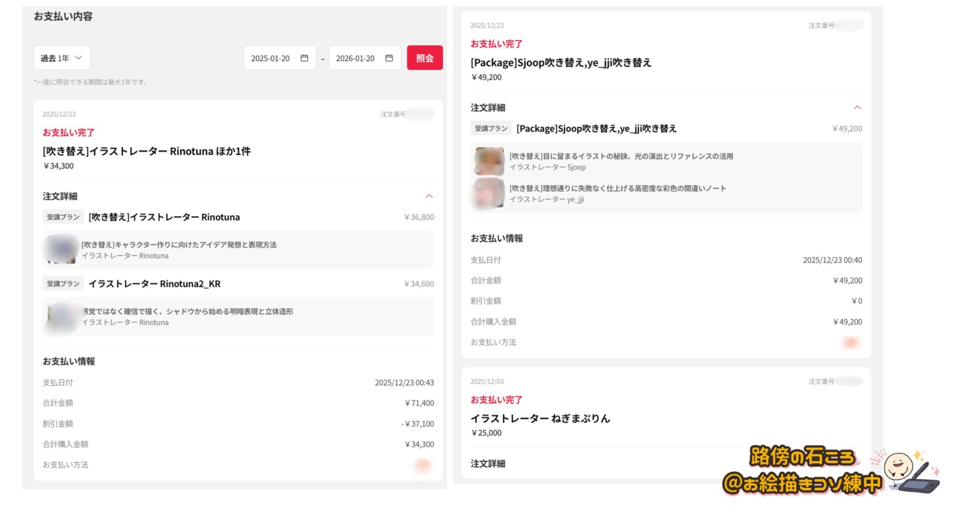Open the Sjoop course thumbnail
980x514 pixels.
(x=489, y=161)
